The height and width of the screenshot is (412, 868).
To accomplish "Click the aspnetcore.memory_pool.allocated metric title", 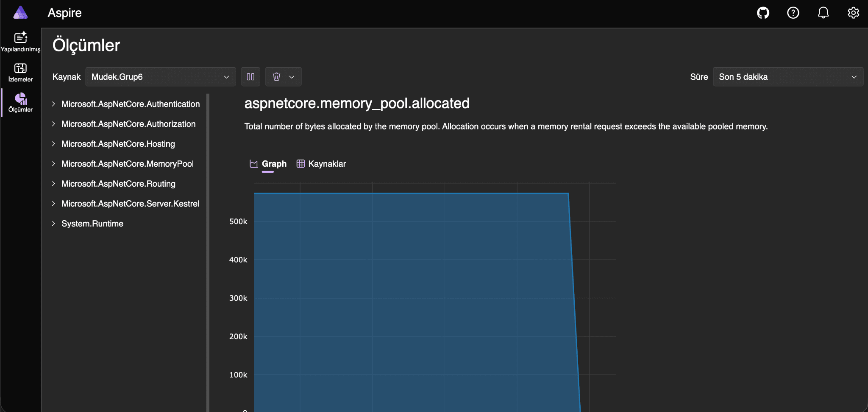I will pos(357,103).
